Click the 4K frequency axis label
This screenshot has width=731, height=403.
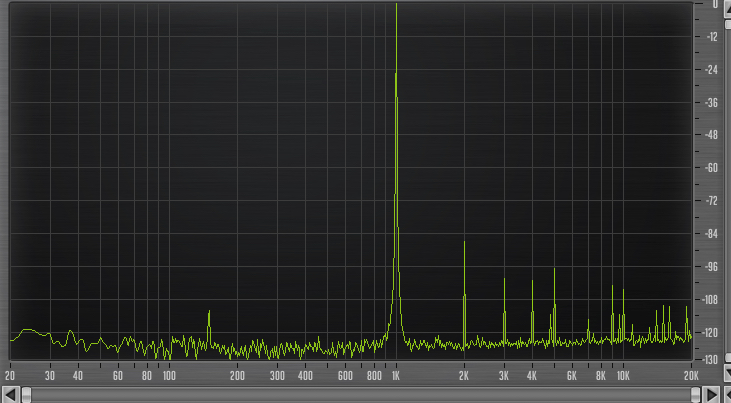coord(532,376)
